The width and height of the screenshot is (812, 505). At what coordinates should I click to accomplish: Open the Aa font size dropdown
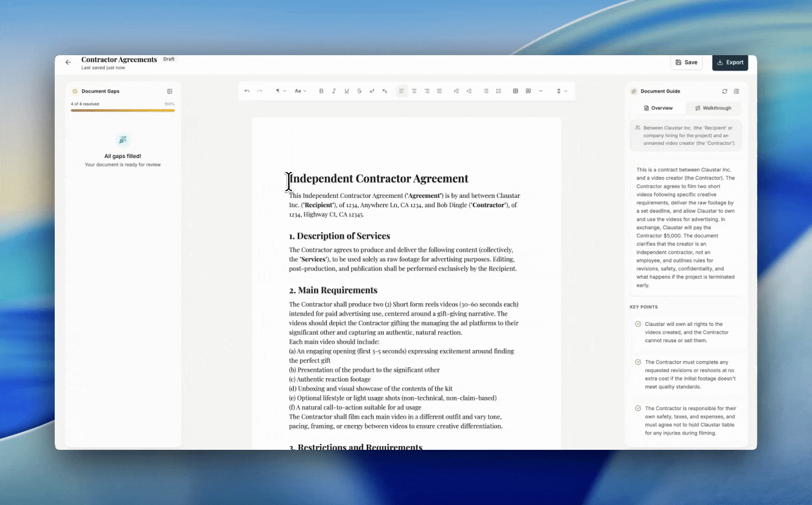300,91
